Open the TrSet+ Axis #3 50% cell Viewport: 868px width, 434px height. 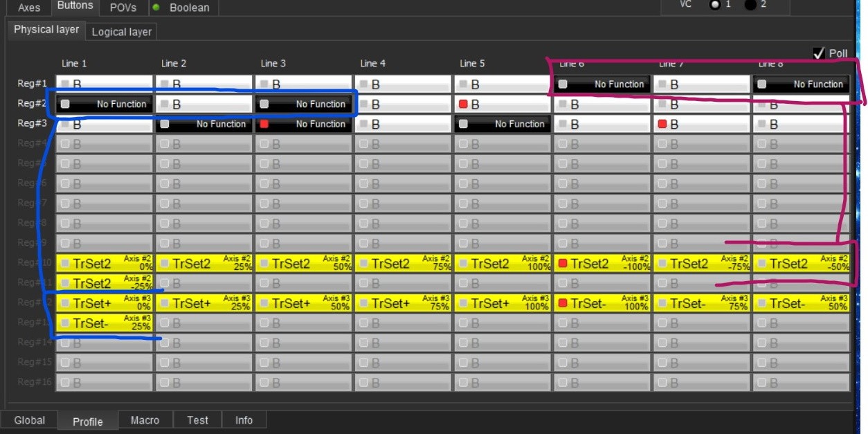coord(303,303)
